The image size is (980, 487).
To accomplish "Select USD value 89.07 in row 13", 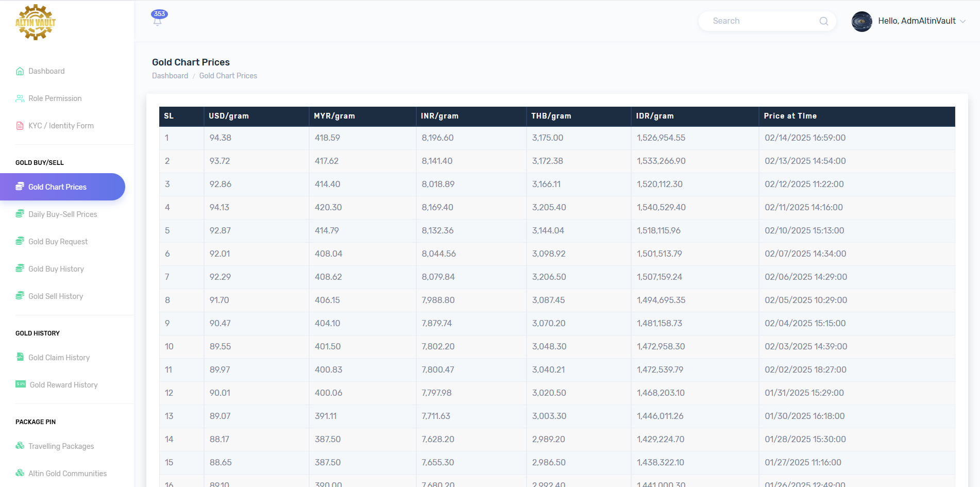I will [x=220, y=416].
